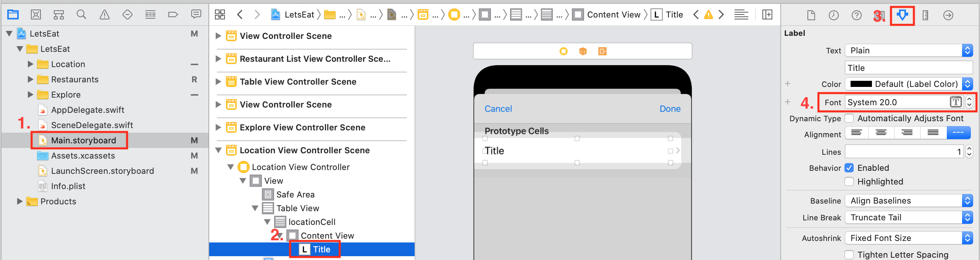Open the Project navigator tab
Viewport: 980px width, 260px height.
tap(13, 15)
